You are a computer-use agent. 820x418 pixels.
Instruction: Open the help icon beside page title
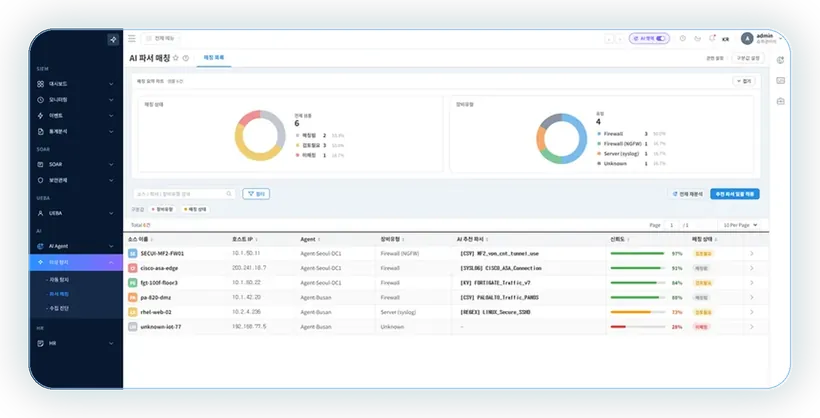coord(186,58)
